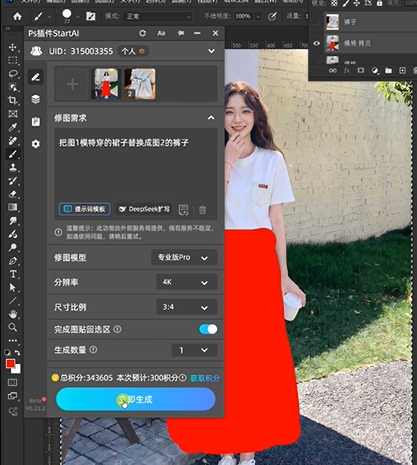Open the foreground red color swatch
The image size is (417, 465).
pos(10,363)
